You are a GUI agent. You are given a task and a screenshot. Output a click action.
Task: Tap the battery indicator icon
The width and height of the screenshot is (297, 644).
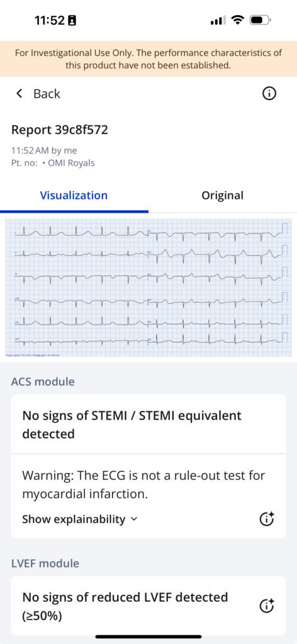click(261, 19)
